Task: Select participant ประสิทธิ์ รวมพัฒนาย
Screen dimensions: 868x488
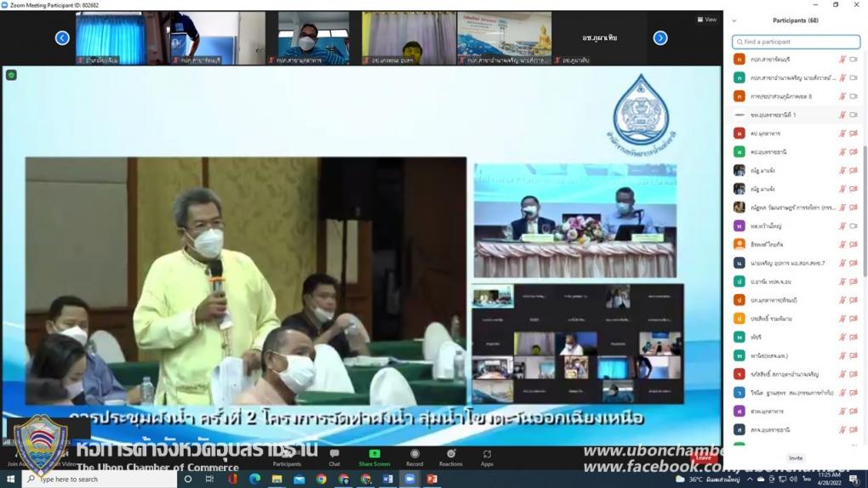Action: [x=796, y=319]
